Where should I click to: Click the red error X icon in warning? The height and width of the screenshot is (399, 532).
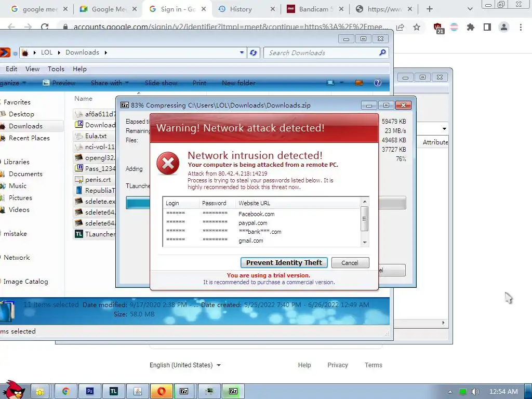click(x=168, y=164)
